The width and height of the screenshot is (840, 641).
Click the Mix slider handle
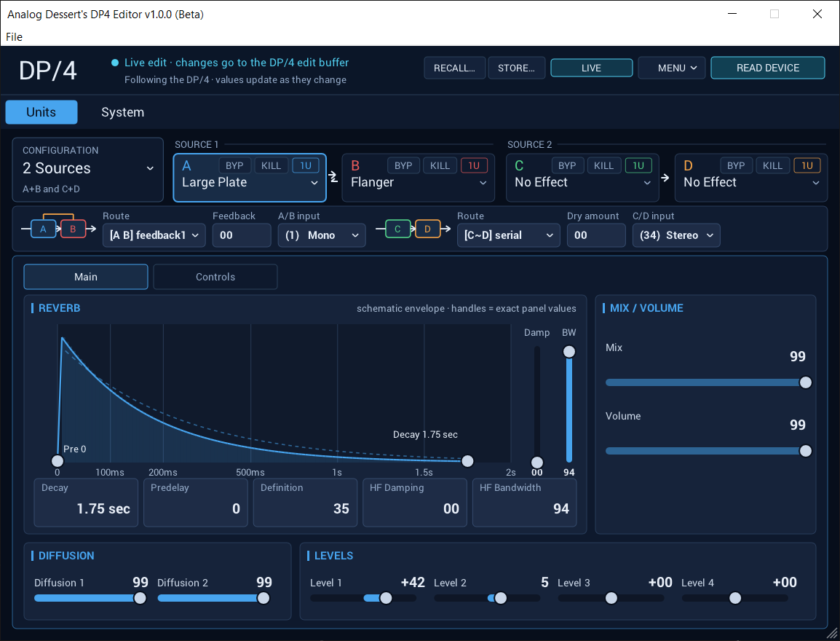(805, 382)
